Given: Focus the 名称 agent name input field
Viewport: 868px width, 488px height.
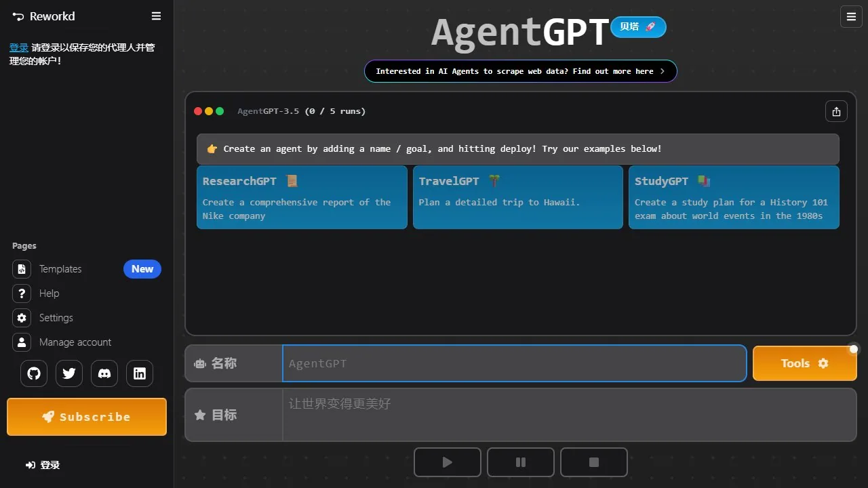Looking at the screenshot, I should click(x=515, y=363).
